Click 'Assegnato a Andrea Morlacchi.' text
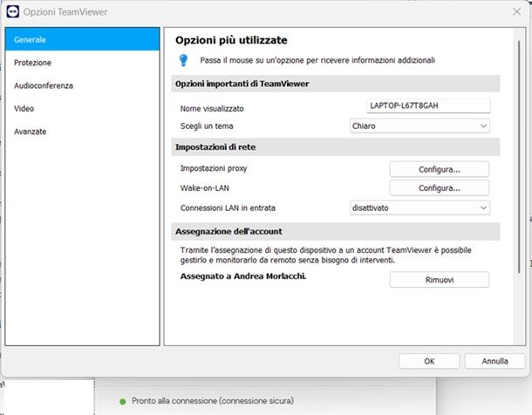This screenshot has height=415, width=532. 243,276
